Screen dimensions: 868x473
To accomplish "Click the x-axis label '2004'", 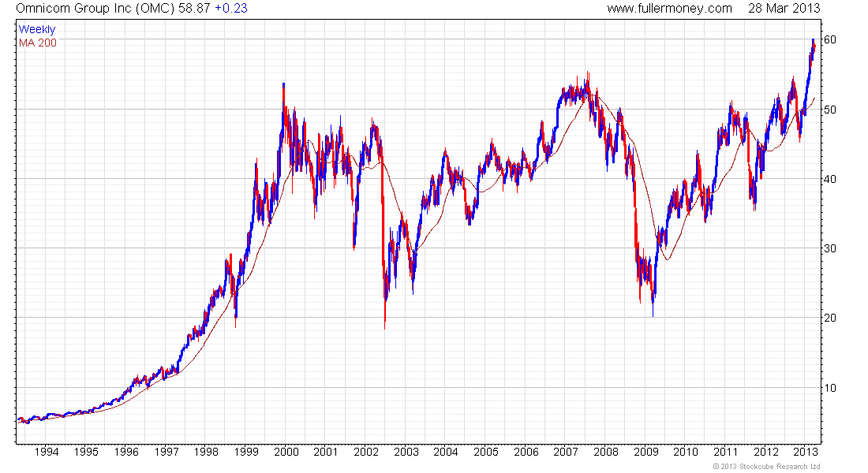I will pos(446,452).
